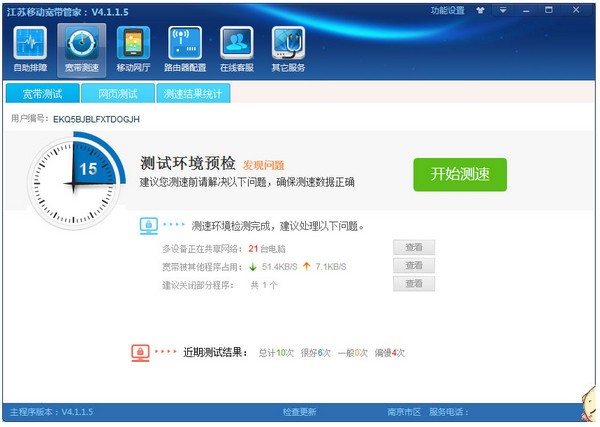
Task: Open the 移动网厅 mobile hall icon
Action: click(133, 49)
